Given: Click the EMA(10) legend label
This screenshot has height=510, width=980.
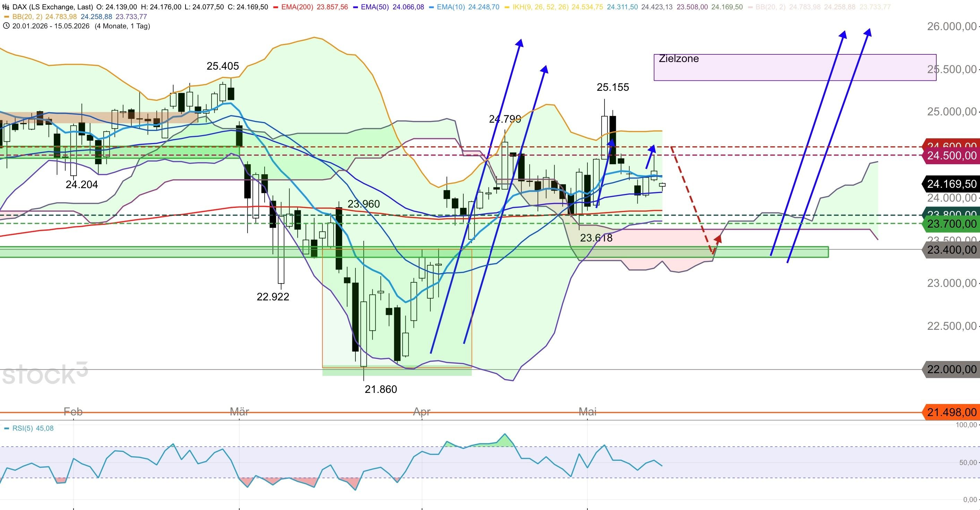Looking at the screenshot, I should 451,7.
